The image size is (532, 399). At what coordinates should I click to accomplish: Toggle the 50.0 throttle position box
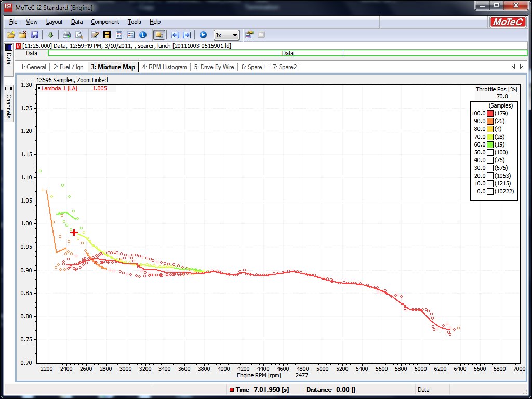tap(490, 152)
